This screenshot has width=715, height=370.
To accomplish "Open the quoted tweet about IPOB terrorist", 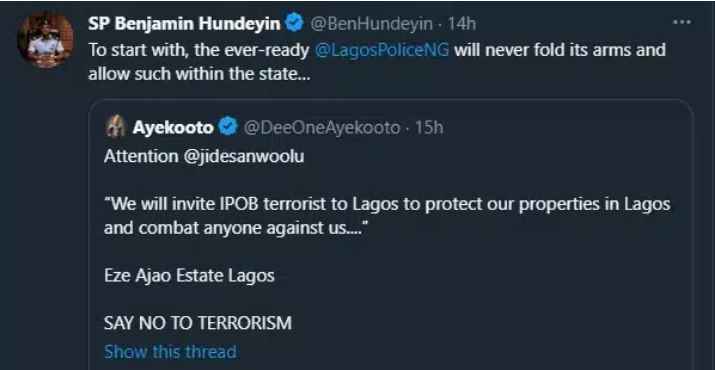I will [391, 235].
